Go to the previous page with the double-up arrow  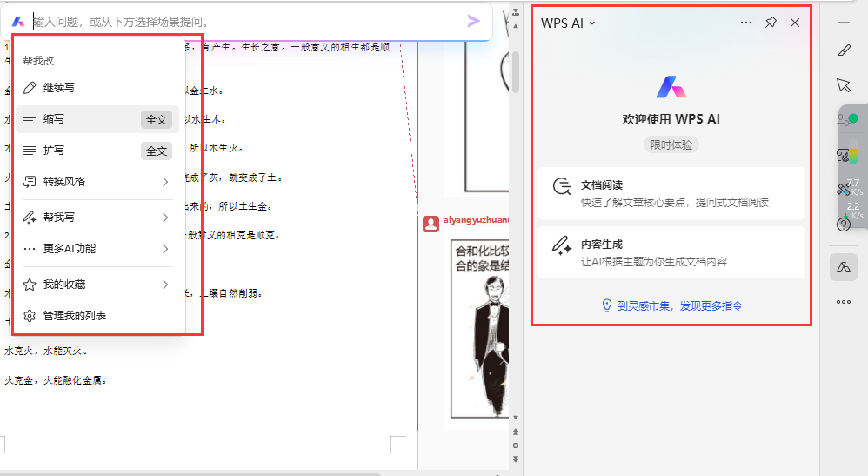(x=516, y=432)
